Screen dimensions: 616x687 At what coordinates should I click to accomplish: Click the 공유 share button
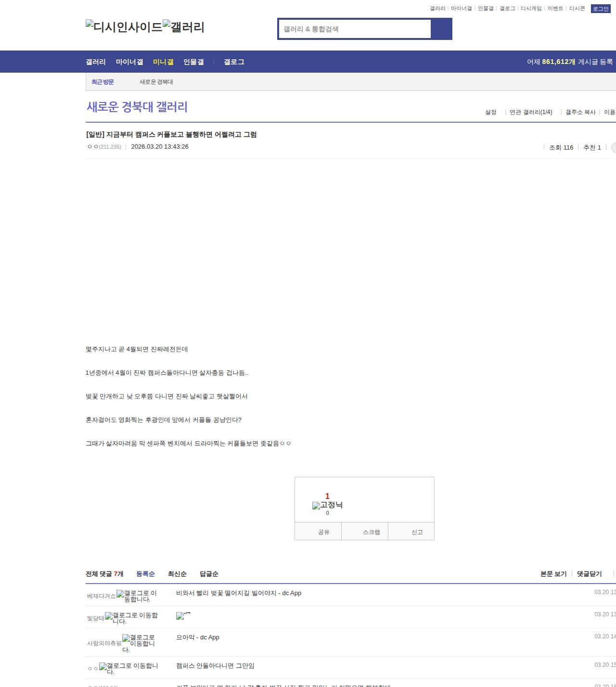[x=318, y=532]
